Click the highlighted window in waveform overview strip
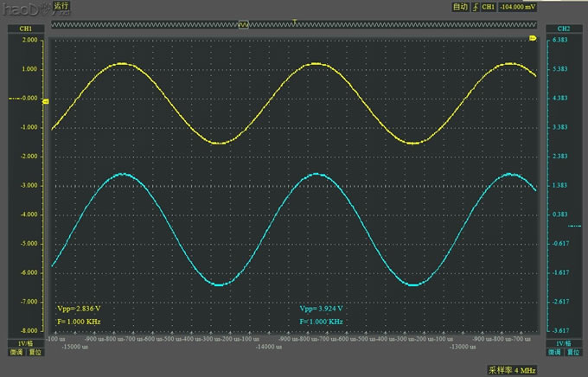 243,25
